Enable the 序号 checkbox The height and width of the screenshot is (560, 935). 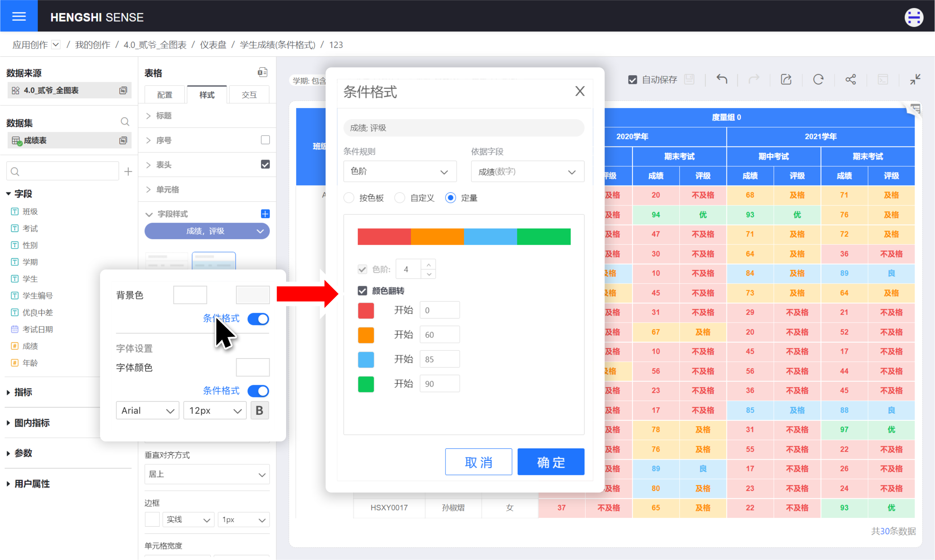[265, 140]
